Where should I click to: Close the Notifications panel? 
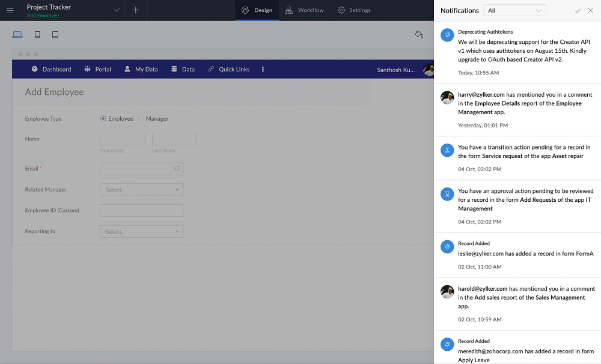click(x=590, y=11)
